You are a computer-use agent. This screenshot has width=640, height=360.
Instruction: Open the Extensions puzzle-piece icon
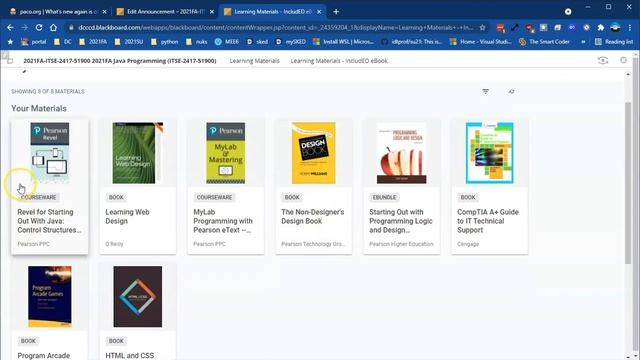(x=600, y=27)
